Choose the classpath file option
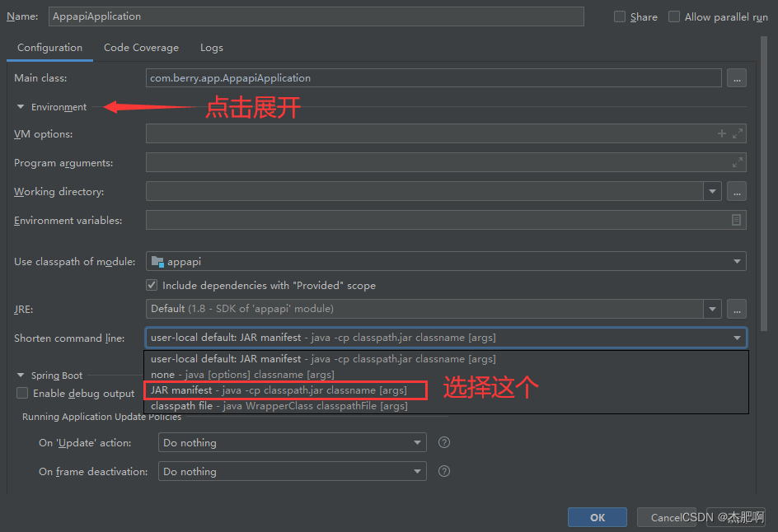Screen dimensions: 778x532 coord(446,405)
